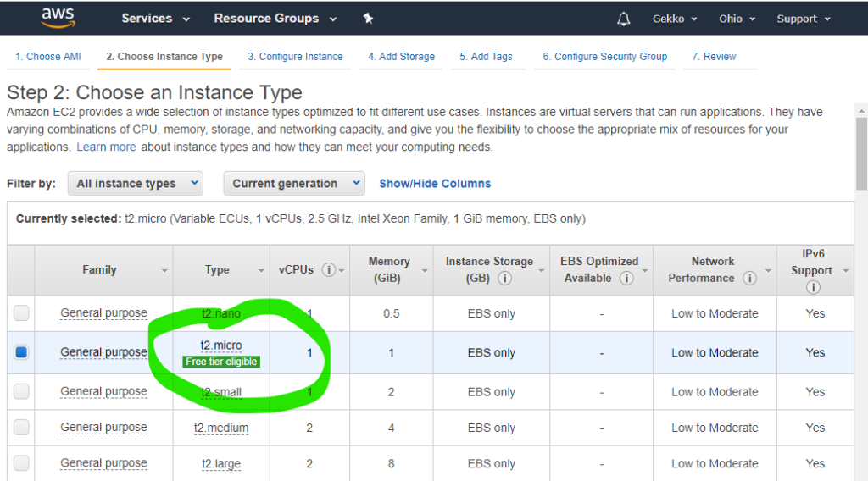Go to 5. Add Tags tab
This screenshot has height=481, width=868.
pyautogui.click(x=486, y=57)
